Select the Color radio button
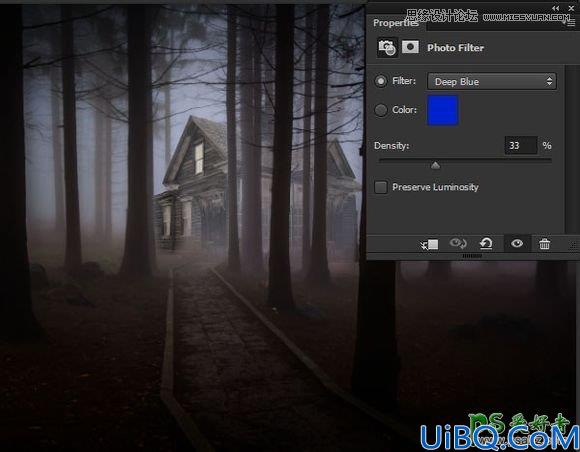The image size is (580, 452). click(381, 110)
